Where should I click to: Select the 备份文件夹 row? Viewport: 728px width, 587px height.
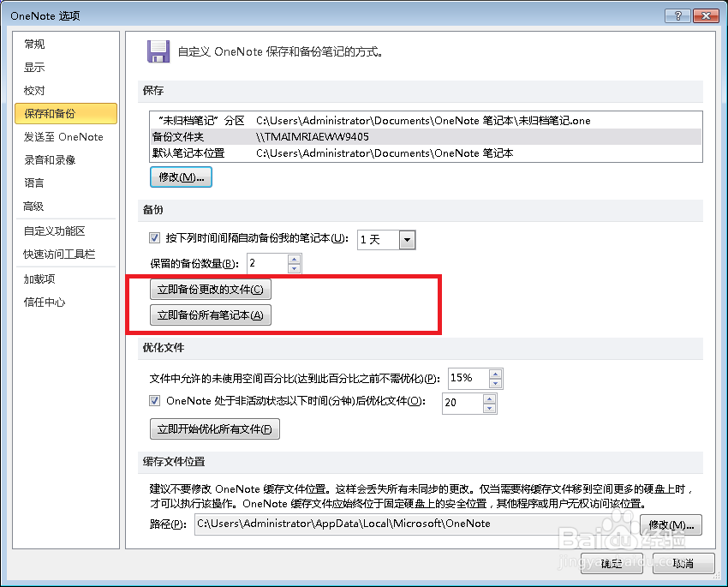coord(426,137)
